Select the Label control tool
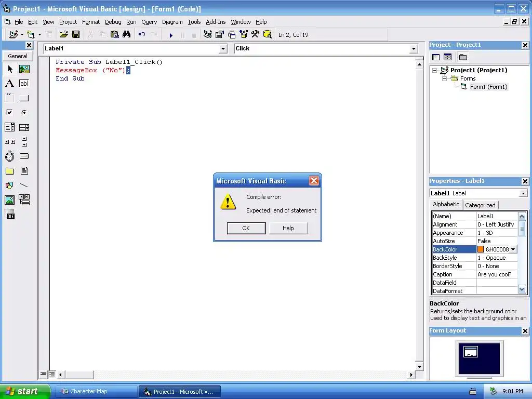Viewport: 532px width, 399px height. pyautogui.click(x=10, y=84)
